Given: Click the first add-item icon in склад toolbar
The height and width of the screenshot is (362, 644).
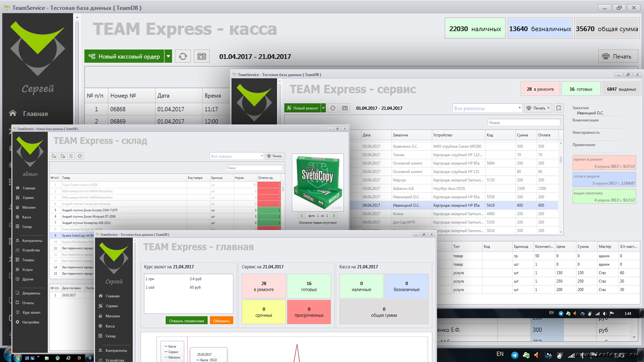Looking at the screenshot, I should tap(53, 156).
